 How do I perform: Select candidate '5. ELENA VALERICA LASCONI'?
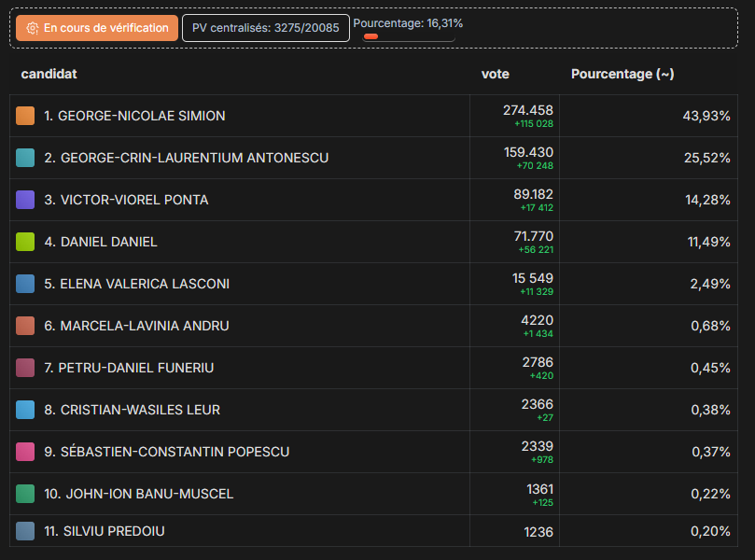click(137, 284)
